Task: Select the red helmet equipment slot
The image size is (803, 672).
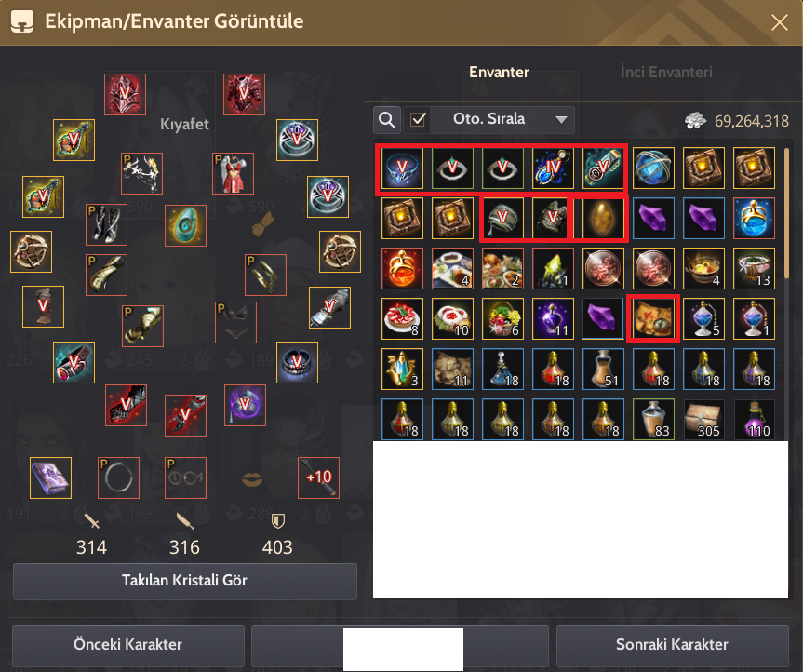Action: (x=125, y=94)
